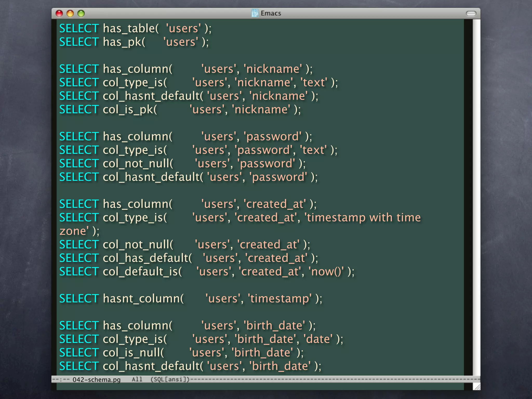The height and width of the screenshot is (399, 532).
Task: Click the vertical scrollbar on right side
Action: tap(476, 197)
